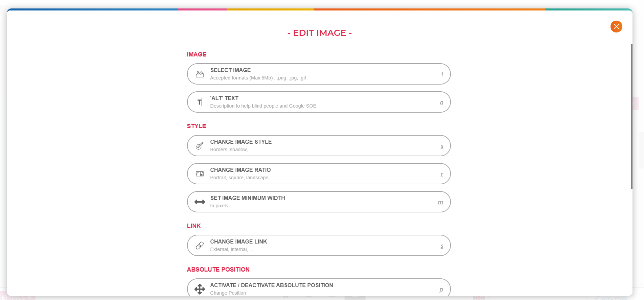644x300 pixels.
Task: Click the chain link icon
Action: click(x=200, y=246)
